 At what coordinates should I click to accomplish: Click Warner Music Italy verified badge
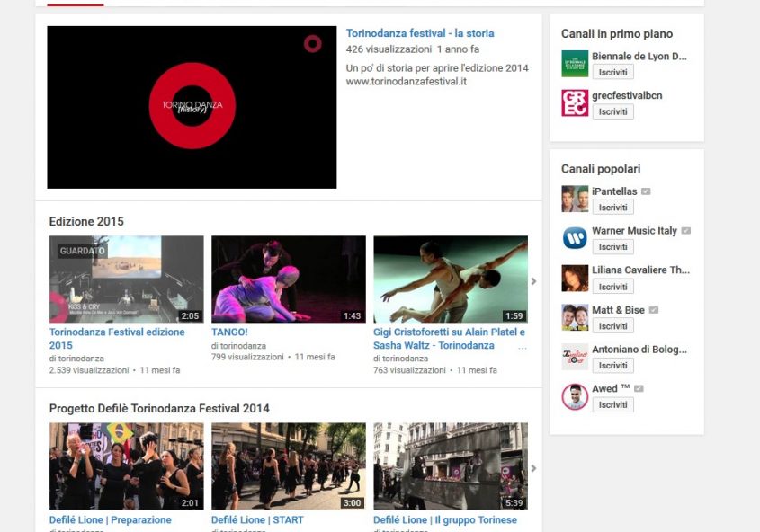(x=686, y=230)
